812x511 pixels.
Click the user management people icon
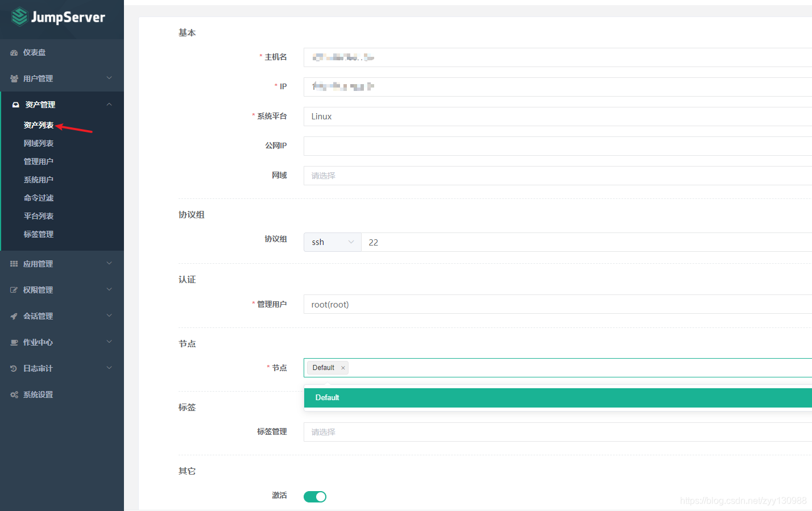pos(14,79)
